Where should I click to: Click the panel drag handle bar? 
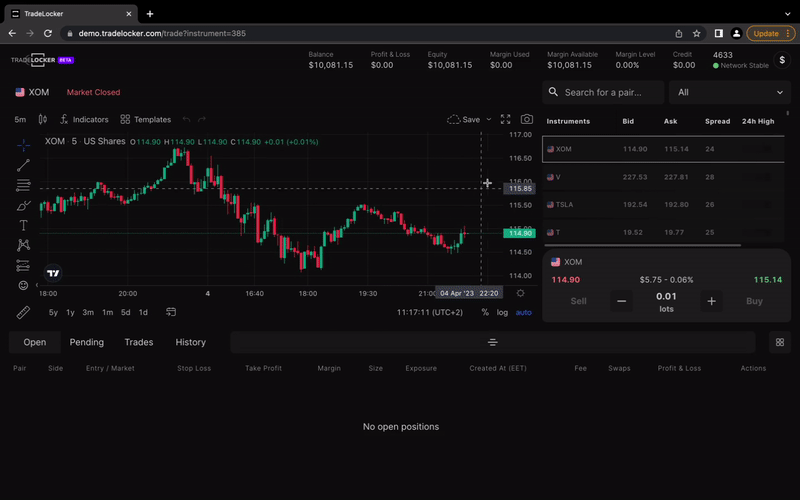point(492,342)
